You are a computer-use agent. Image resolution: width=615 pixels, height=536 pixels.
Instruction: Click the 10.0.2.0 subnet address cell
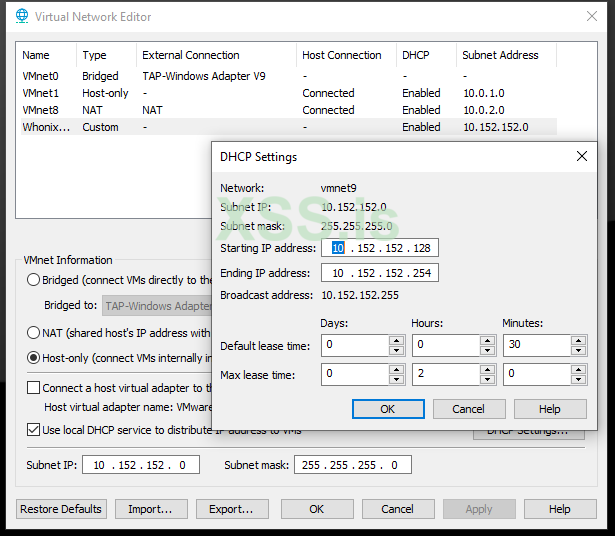[x=484, y=110]
